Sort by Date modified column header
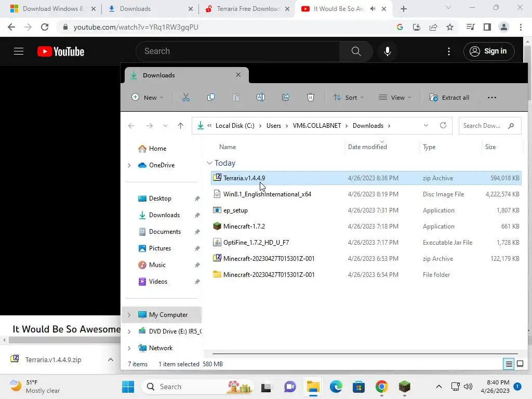This screenshot has height=399, width=532. coord(382,147)
